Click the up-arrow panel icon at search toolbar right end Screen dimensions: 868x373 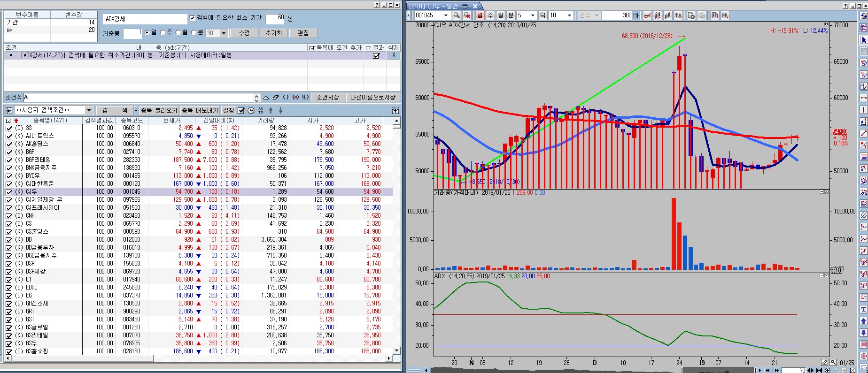pos(395,111)
